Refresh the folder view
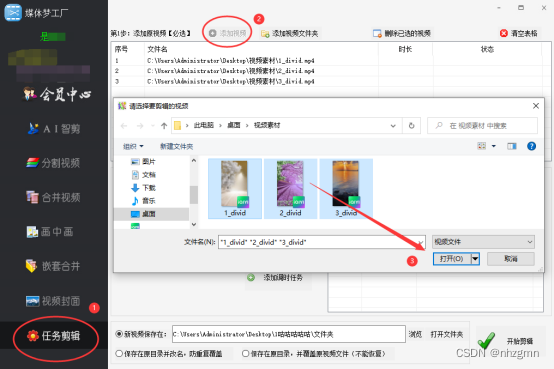The width and height of the screenshot is (554, 369). tap(411, 125)
